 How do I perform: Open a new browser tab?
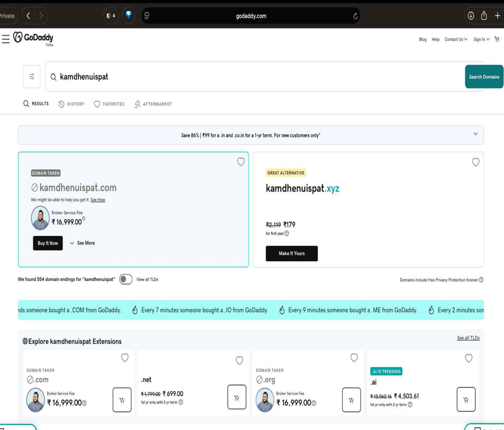click(497, 16)
